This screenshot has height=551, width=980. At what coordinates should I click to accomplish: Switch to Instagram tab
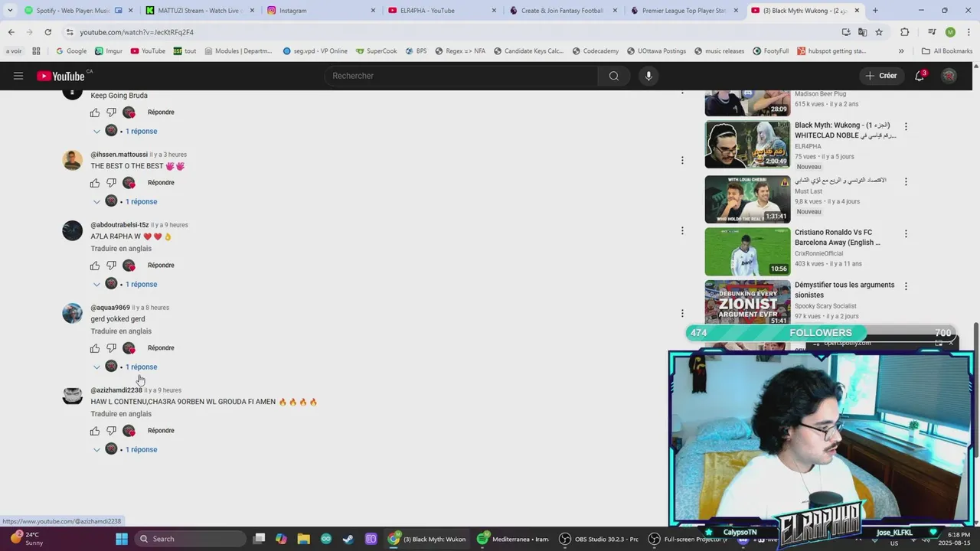(x=322, y=10)
